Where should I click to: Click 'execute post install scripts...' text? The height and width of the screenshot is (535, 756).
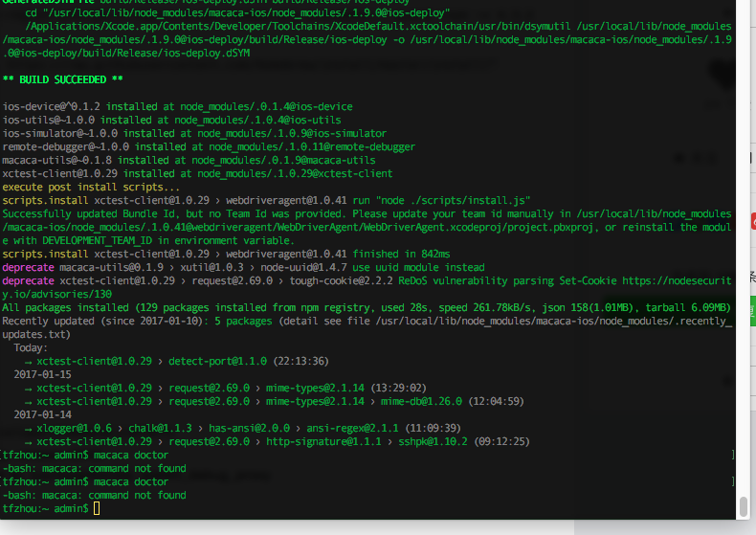point(91,187)
